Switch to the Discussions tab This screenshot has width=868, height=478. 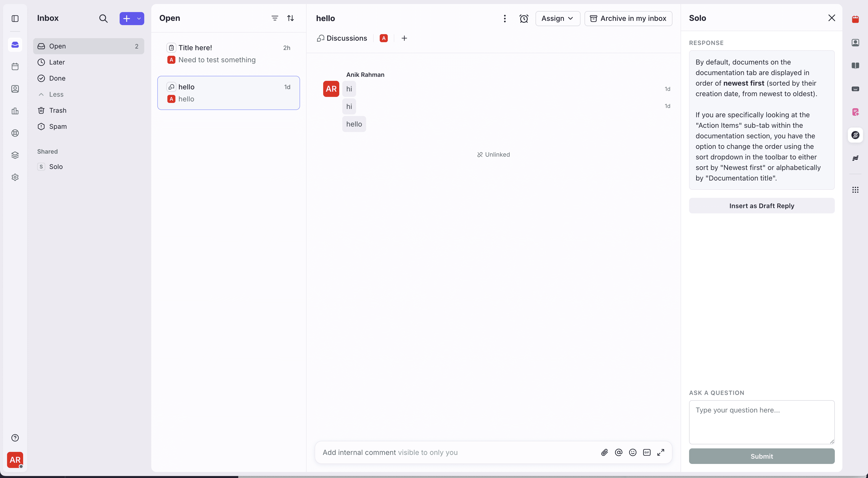342,38
